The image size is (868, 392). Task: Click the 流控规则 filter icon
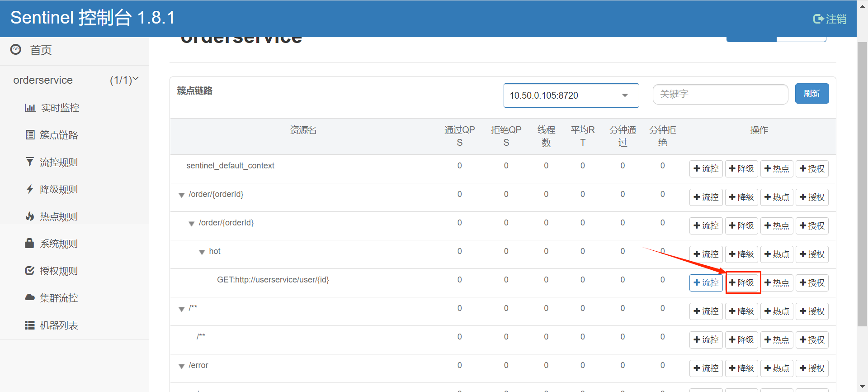click(x=30, y=162)
